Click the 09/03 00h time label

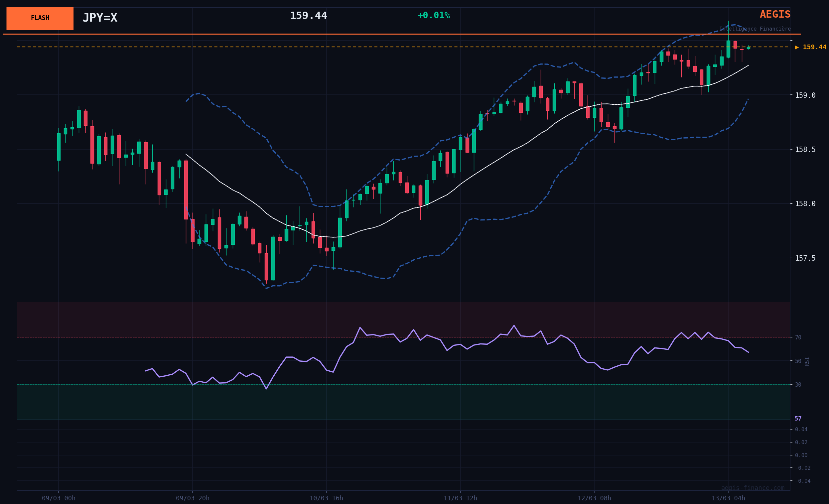click(59, 498)
